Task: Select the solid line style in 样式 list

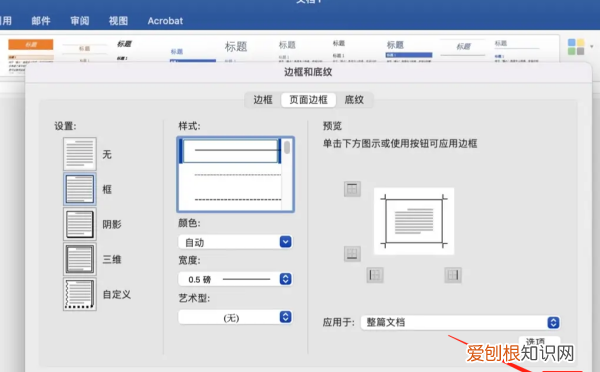Action: [230, 151]
